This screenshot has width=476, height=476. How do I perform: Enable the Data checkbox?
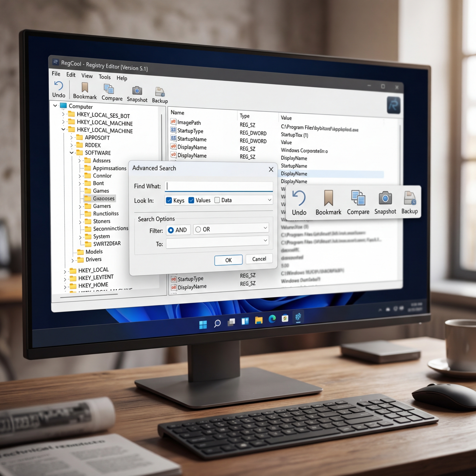tap(217, 200)
